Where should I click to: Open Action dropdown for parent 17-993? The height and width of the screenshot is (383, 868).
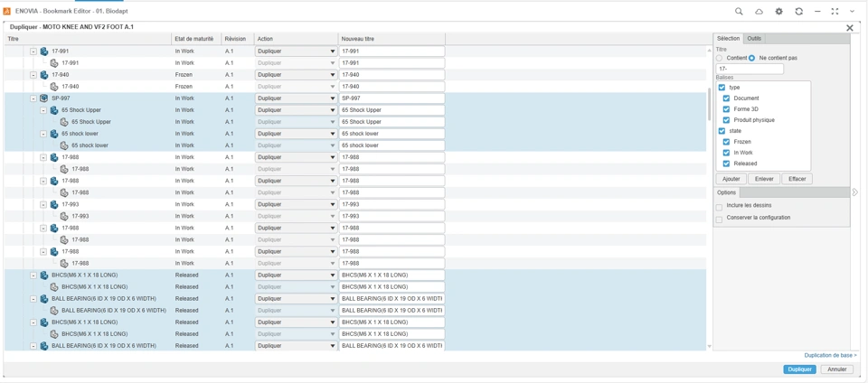[x=297, y=204]
